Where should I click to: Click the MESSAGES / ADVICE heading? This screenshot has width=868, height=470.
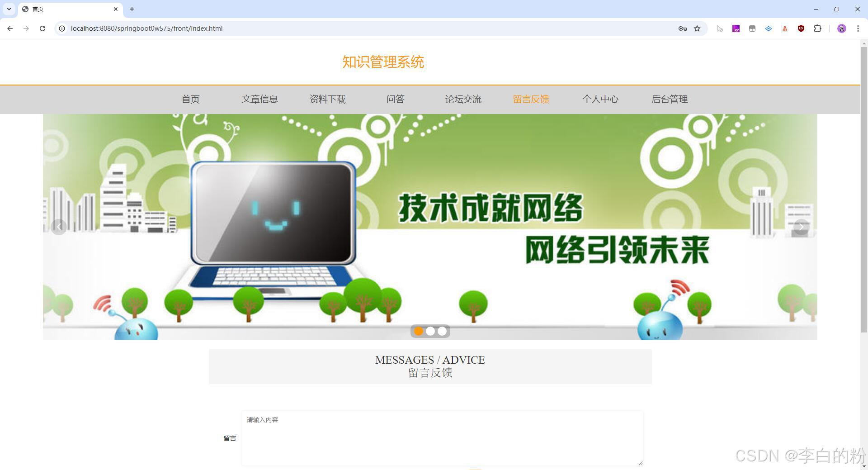point(430,360)
